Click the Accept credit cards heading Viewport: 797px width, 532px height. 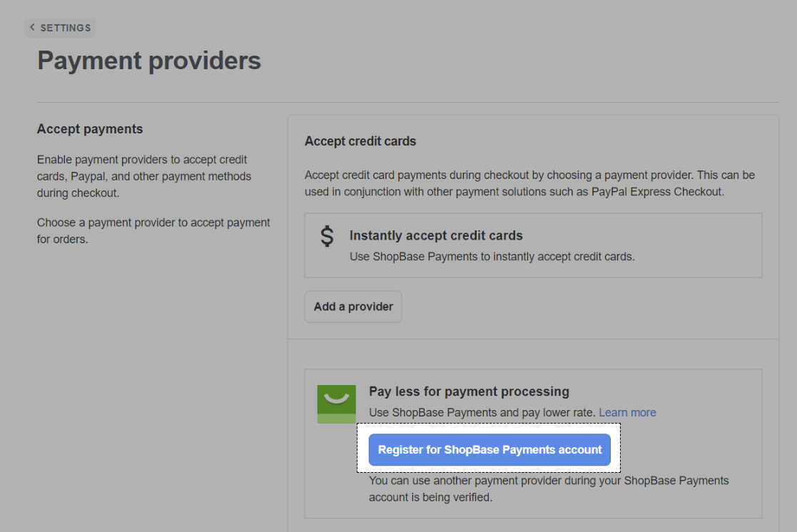pos(360,141)
